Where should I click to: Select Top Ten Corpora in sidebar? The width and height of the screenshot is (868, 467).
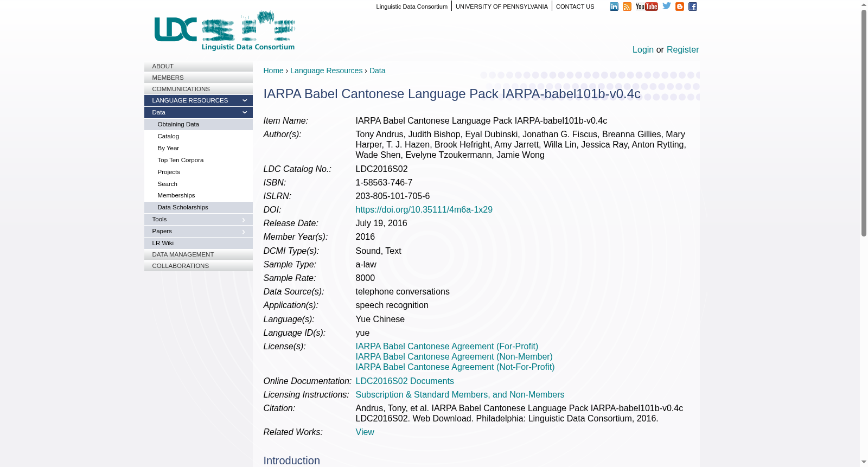pyautogui.click(x=199, y=160)
